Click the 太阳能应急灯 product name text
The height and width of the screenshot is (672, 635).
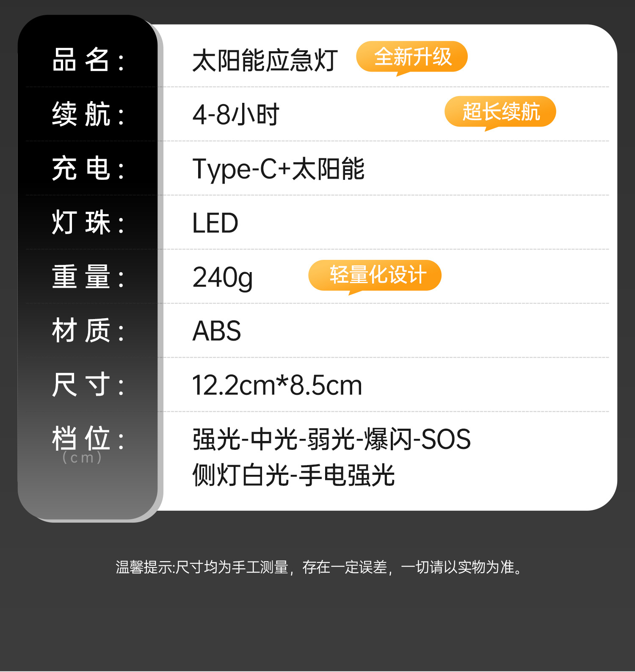tap(265, 60)
